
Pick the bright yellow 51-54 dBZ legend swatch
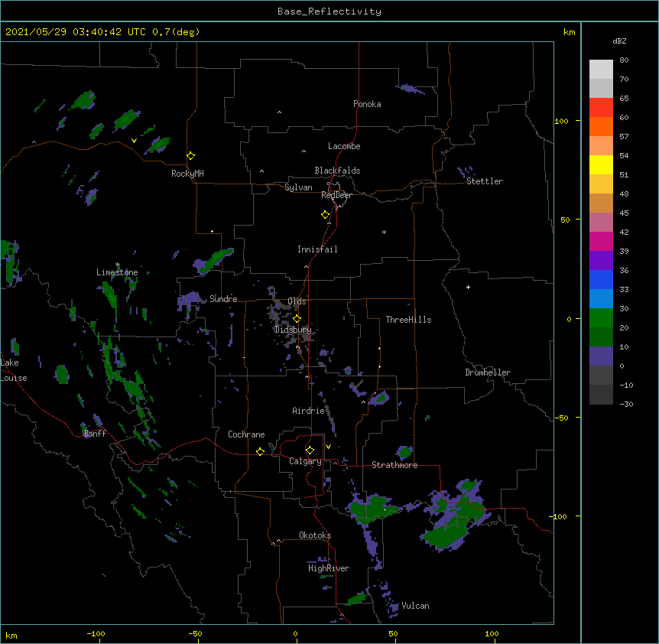point(601,164)
